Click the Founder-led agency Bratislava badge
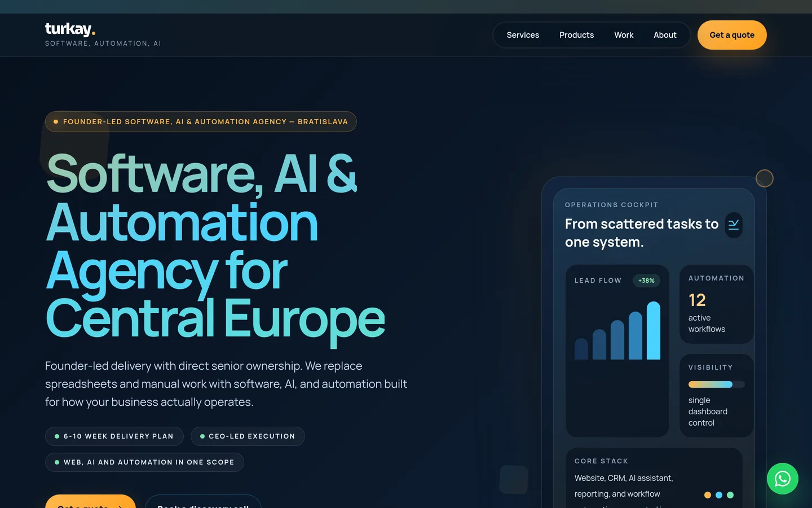The height and width of the screenshot is (508, 812). point(201,121)
